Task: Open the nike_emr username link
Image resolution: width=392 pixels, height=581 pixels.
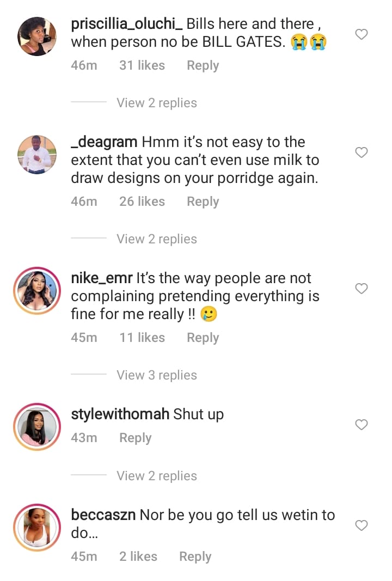Action: pyautogui.click(x=102, y=278)
